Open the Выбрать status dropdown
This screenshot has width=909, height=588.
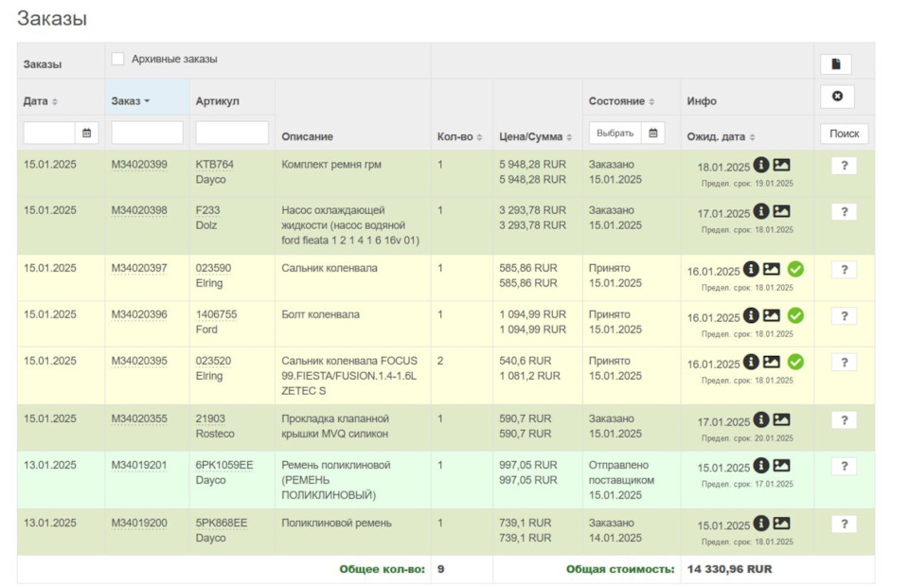[615, 134]
